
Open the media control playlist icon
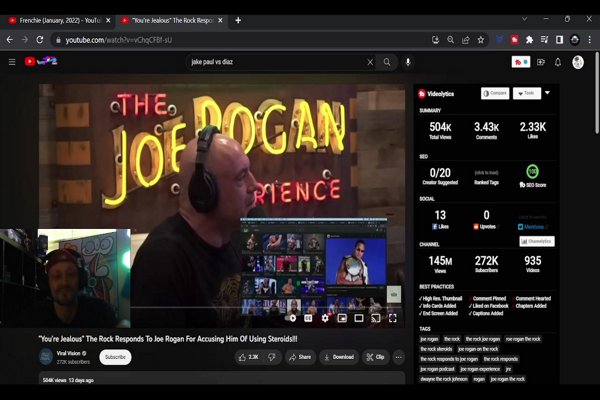[545, 40]
